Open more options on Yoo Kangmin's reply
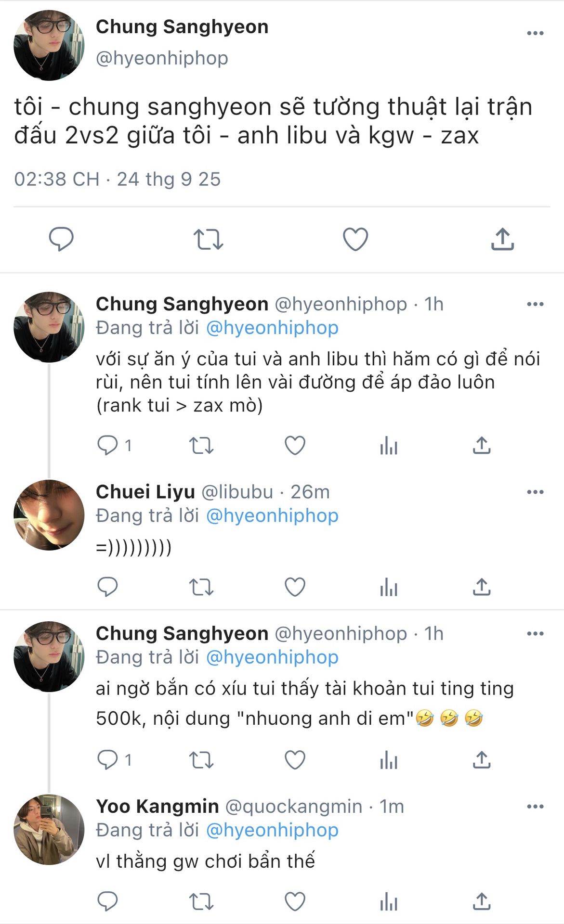This screenshot has height=924, width=564. coord(535,807)
